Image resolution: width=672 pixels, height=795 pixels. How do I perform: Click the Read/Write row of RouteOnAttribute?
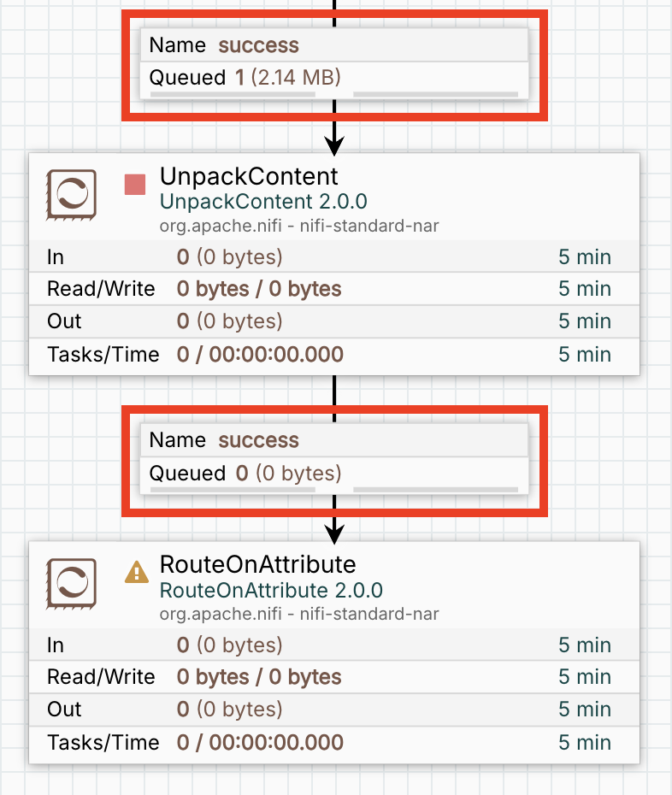334,677
